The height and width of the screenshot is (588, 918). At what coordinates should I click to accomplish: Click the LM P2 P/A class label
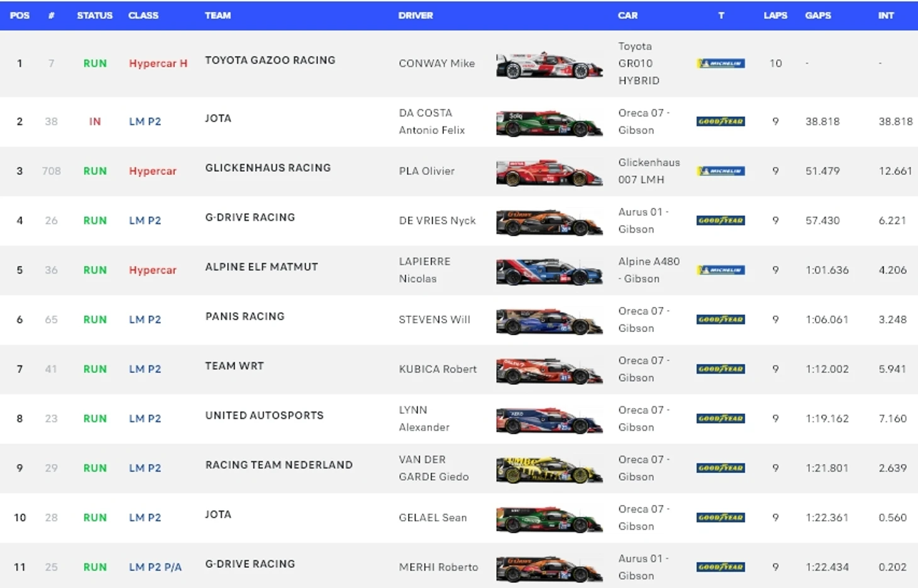155,567
